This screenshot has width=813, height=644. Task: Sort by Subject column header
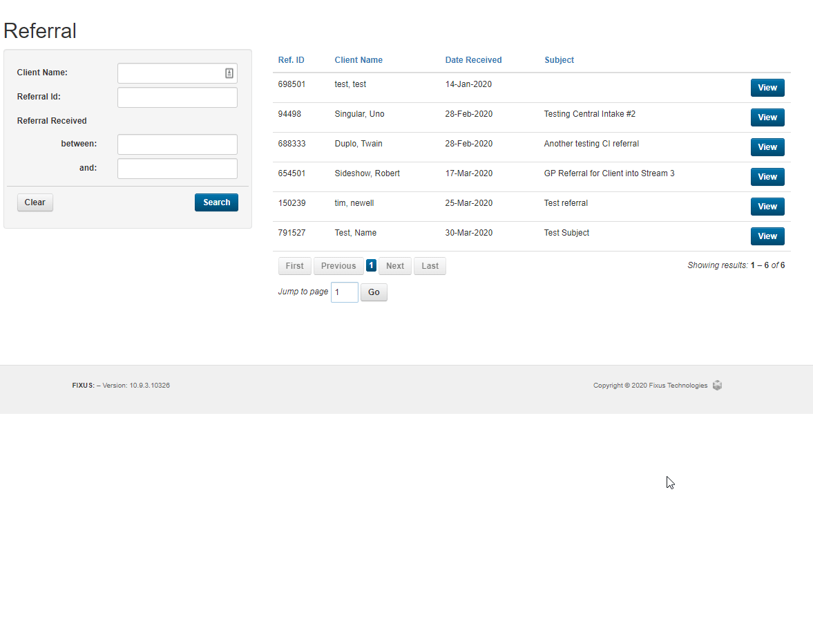(559, 60)
